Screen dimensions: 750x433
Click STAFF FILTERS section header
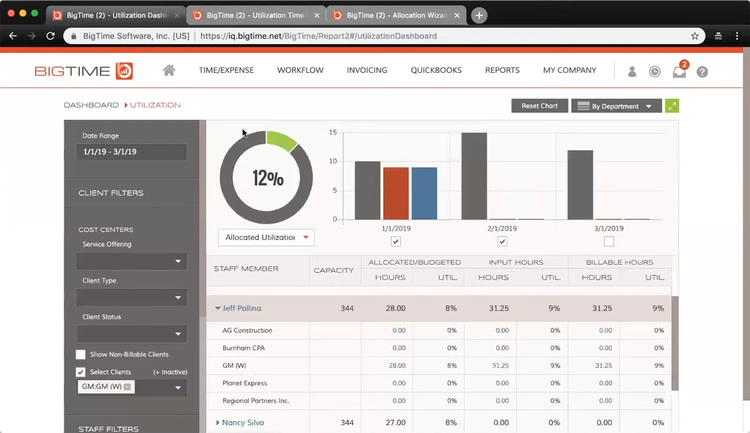click(109, 429)
